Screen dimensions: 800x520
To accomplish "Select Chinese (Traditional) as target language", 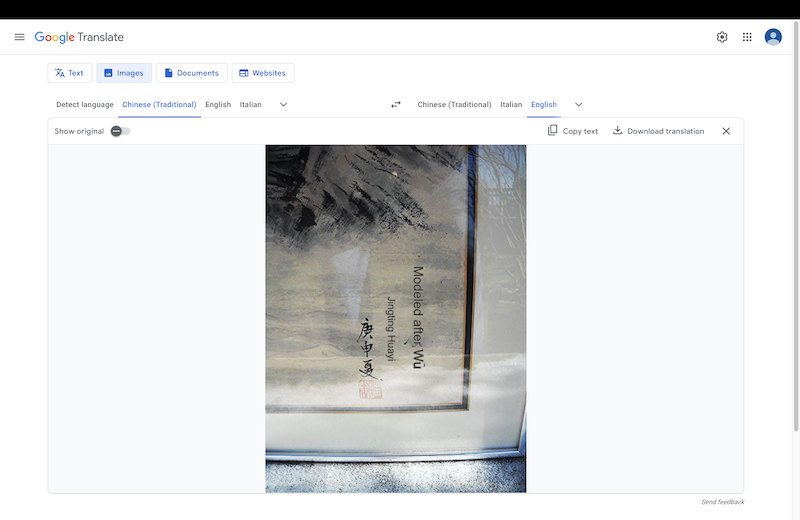I will [454, 105].
